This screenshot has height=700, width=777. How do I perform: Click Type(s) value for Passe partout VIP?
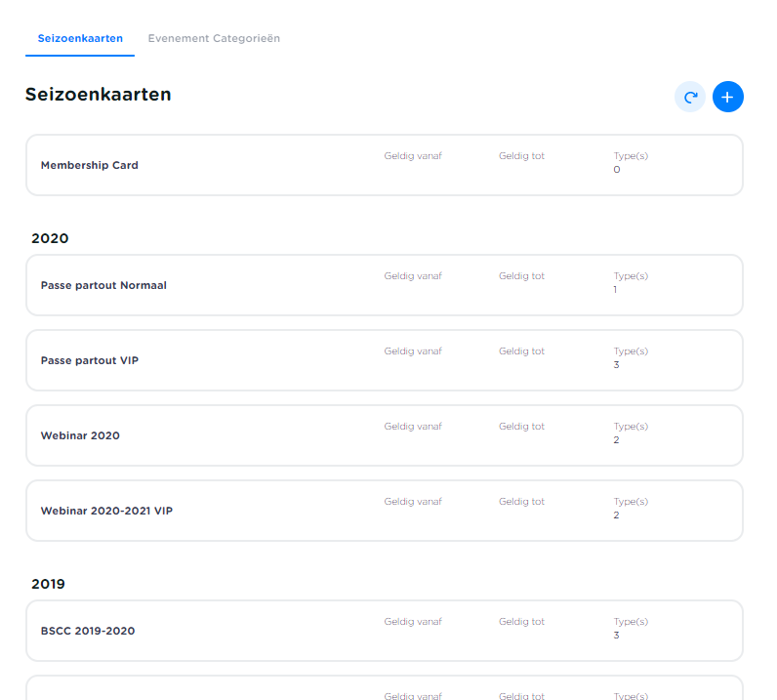pyautogui.click(x=617, y=365)
